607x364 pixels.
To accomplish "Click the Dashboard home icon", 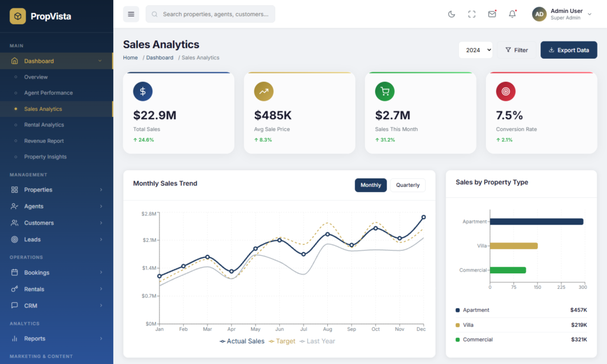I will point(15,61).
